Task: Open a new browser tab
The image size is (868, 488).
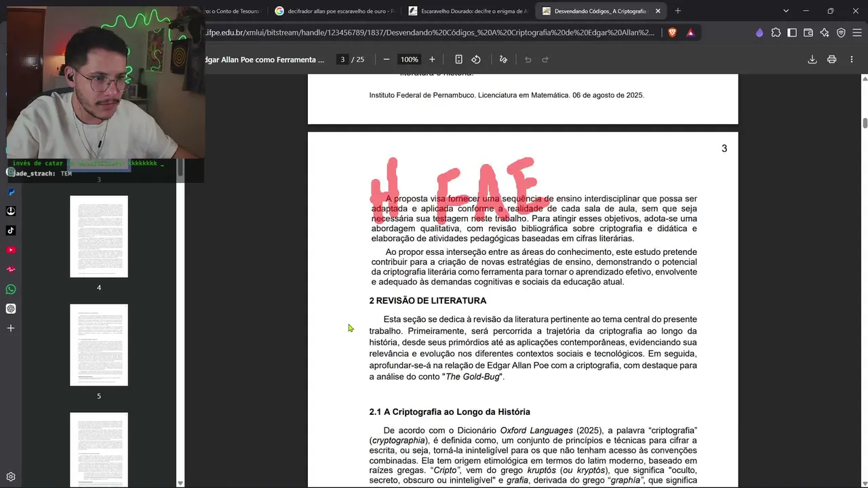Action: [x=677, y=11]
